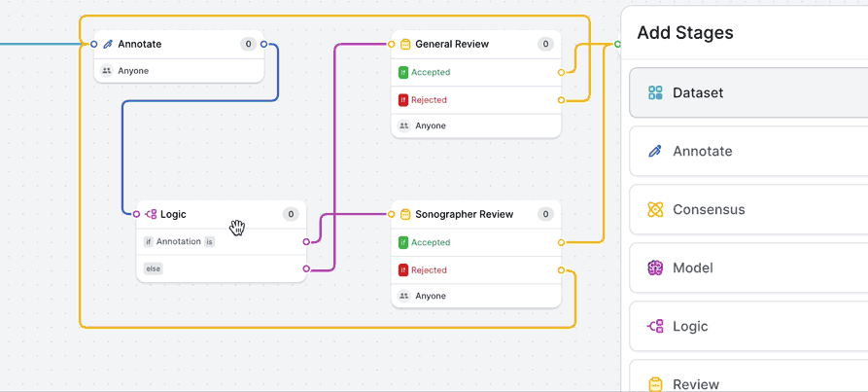Click the Review clipboard icon in Add Stages

point(655,383)
